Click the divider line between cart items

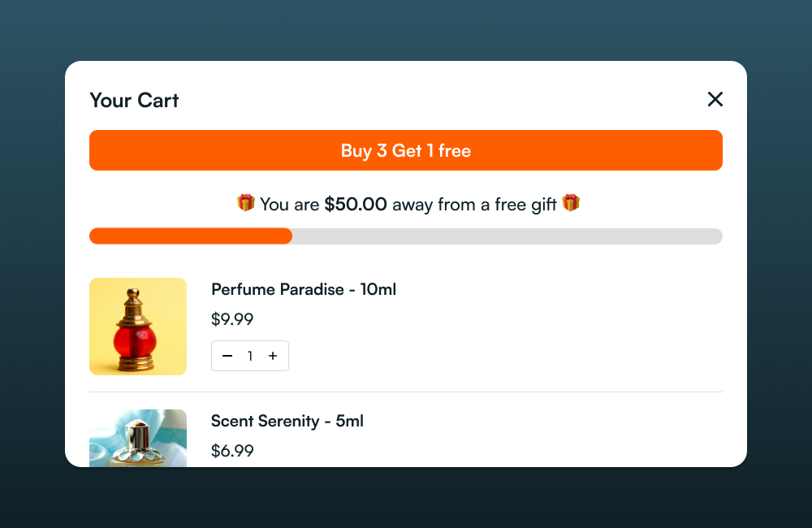pos(406,392)
